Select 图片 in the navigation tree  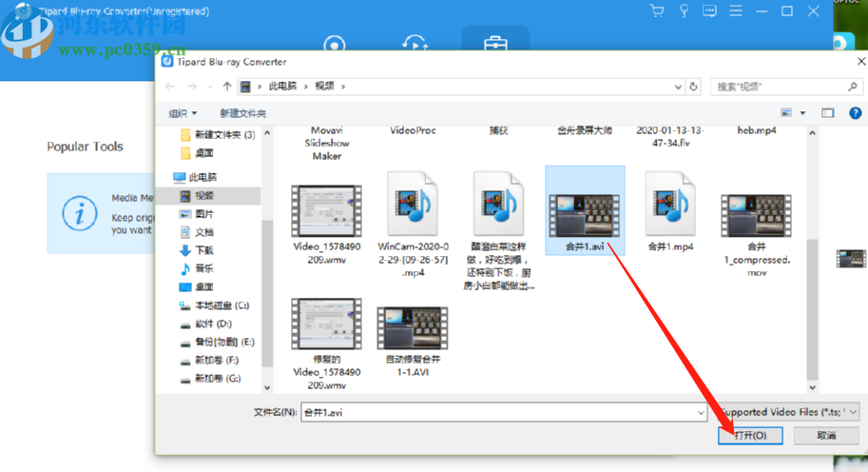coord(197,214)
